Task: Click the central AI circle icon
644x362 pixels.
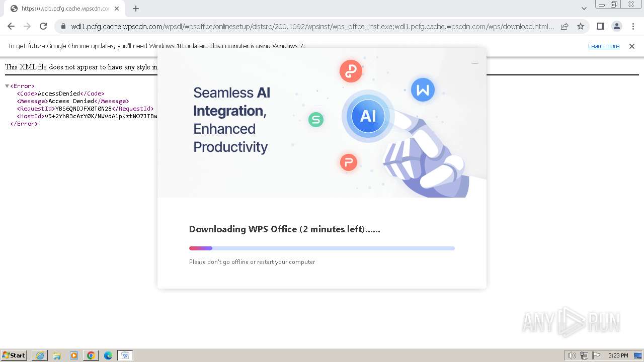Action: [368, 116]
